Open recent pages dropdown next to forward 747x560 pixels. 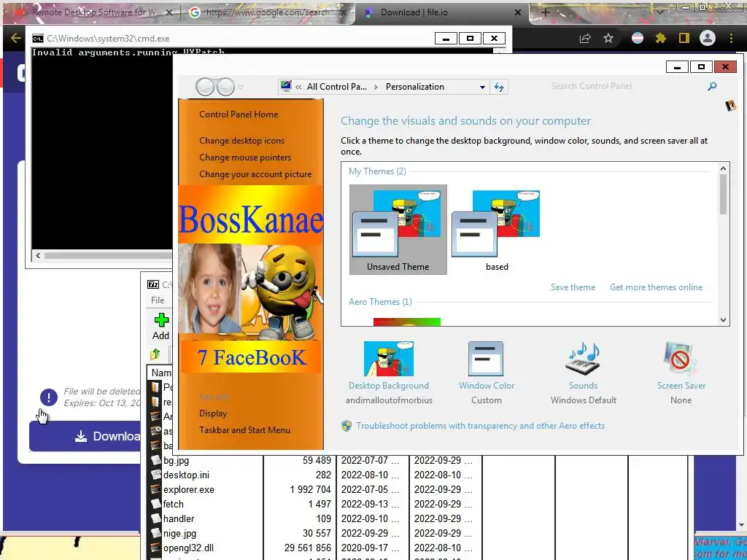241,87
